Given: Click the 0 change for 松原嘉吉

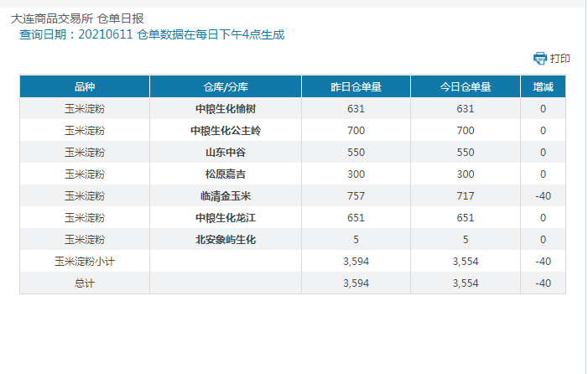Looking at the screenshot, I should click(543, 174).
